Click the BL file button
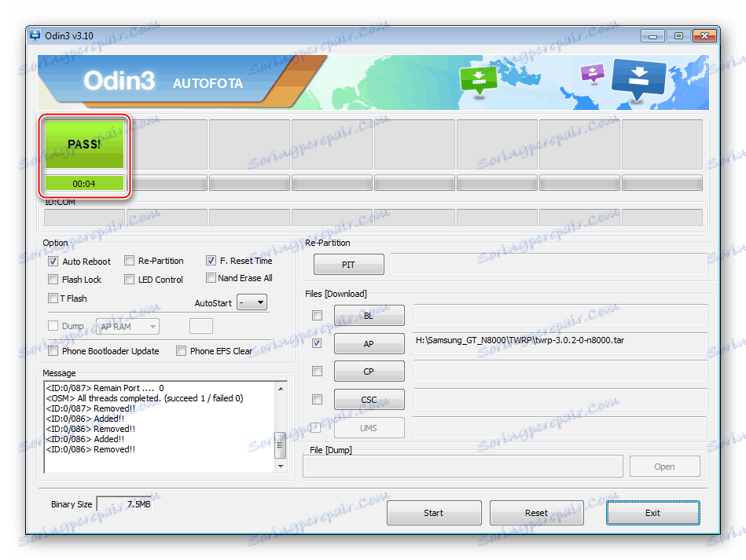Viewport: 746px width, 560px height. click(x=369, y=316)
